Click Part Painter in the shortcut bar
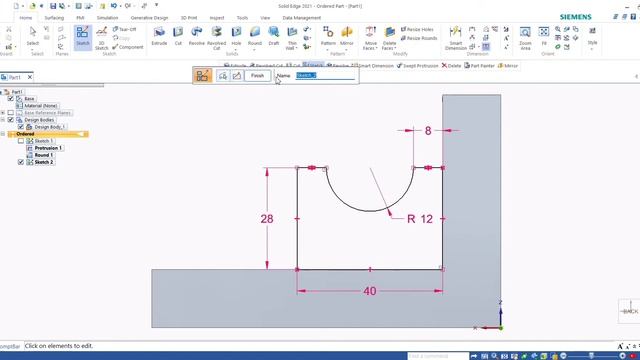The width and height of the screenshot is (640, 360). pos(479,66)
